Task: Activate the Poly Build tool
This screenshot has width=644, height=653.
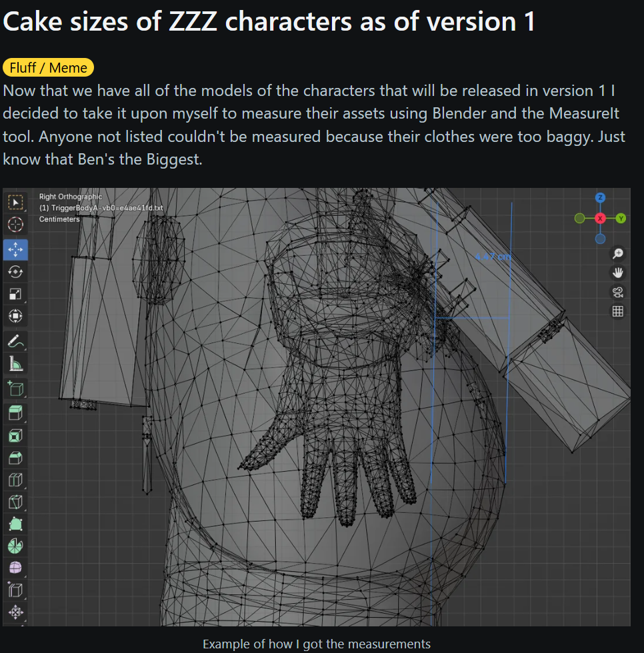Action: 15,524
